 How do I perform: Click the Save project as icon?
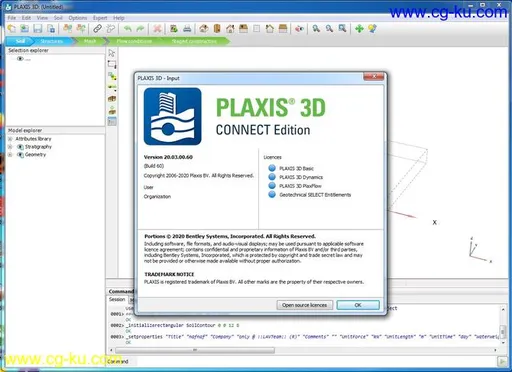click(51, 29)
